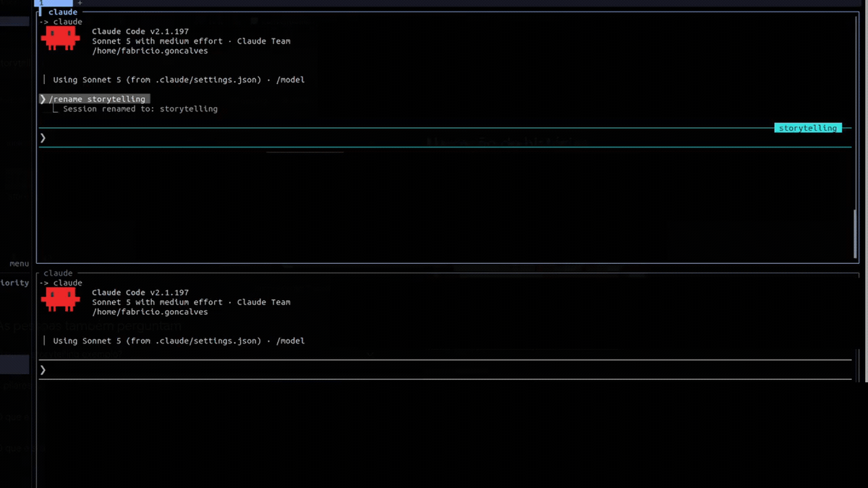868x488 pixels.
Task: Select the top pane title 'claude'
Action: click(x=63, y=12)
